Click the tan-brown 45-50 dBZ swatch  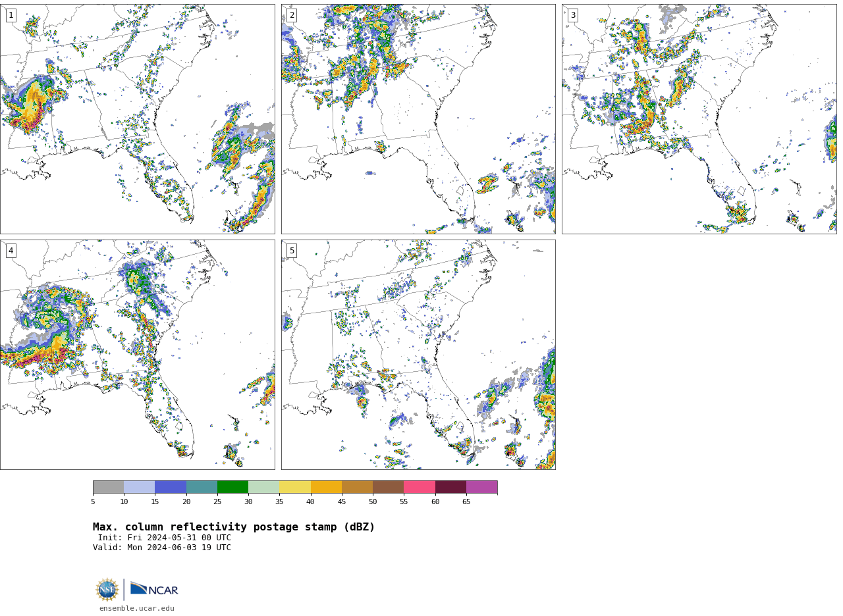[x=357, y=487]
